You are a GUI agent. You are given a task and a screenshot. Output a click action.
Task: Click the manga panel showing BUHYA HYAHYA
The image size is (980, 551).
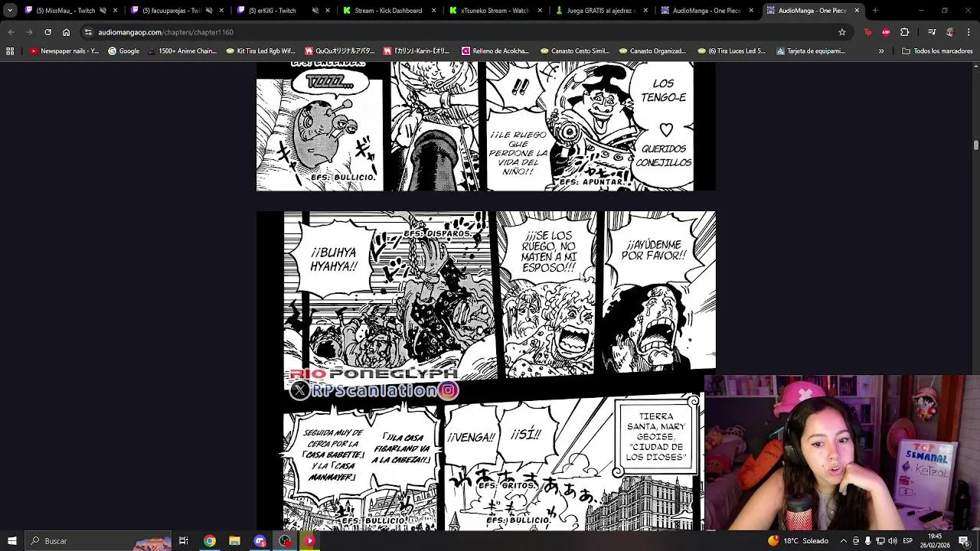pyautogui.click(x=390, y=294)
